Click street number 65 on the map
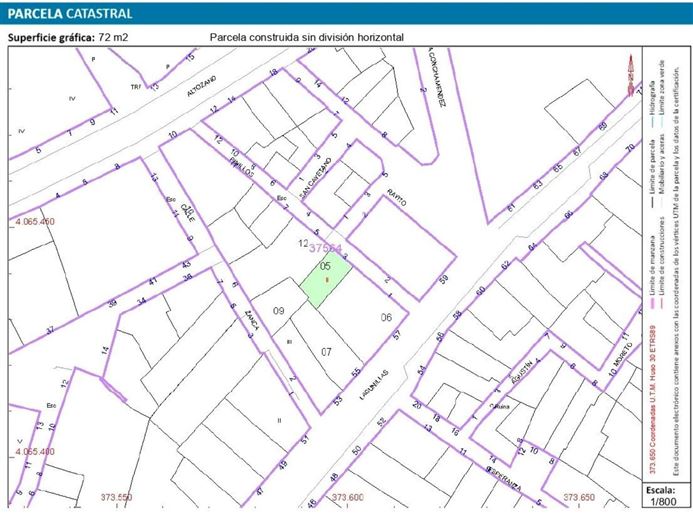The height and width of the screenshot is (532, 693). pos(558,168)
